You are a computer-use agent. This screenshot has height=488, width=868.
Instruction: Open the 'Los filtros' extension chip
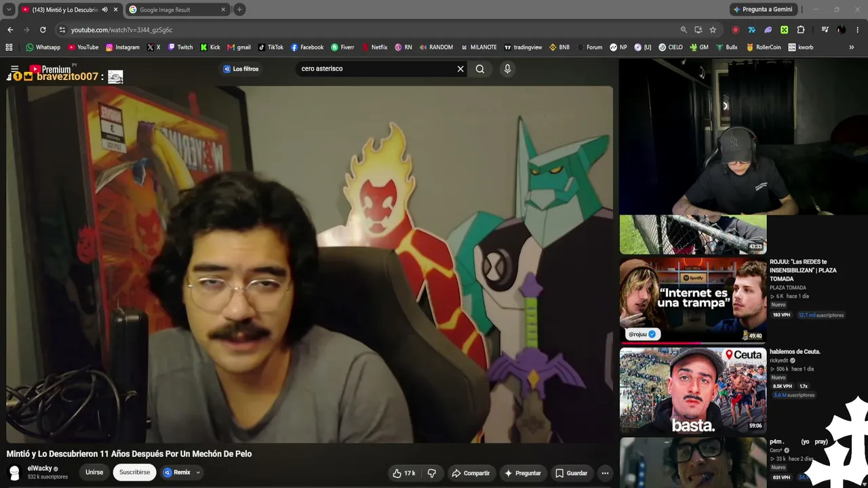pyautogui.click(x=241, y=69)
